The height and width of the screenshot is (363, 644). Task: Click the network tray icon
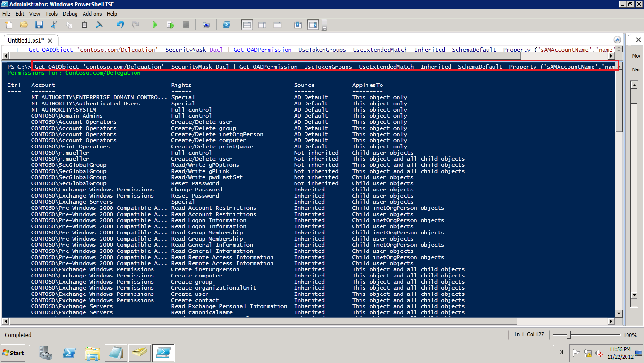[588, 353]
